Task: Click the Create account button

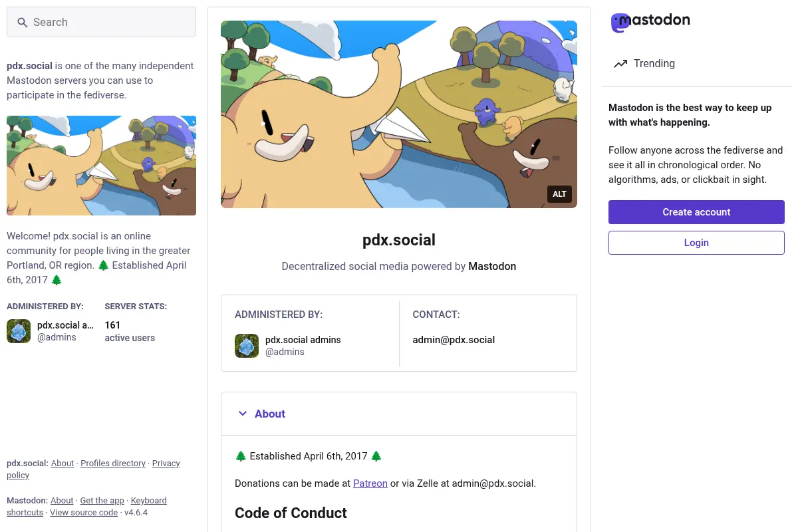Action: pos(696,212)
